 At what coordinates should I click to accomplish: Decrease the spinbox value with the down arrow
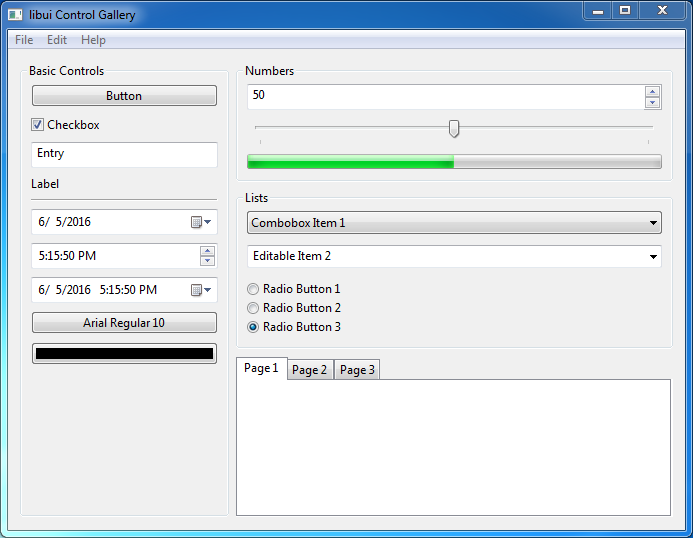click(x=653, y=102)
